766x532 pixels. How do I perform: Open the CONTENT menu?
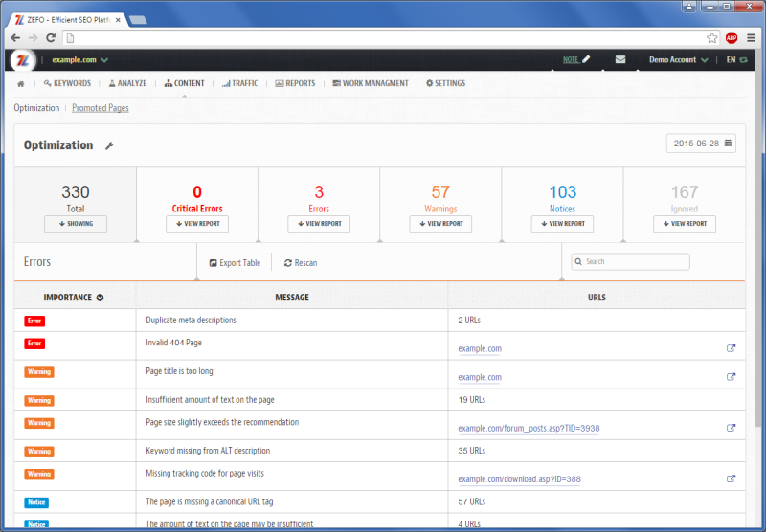click(x=185, y=83)
